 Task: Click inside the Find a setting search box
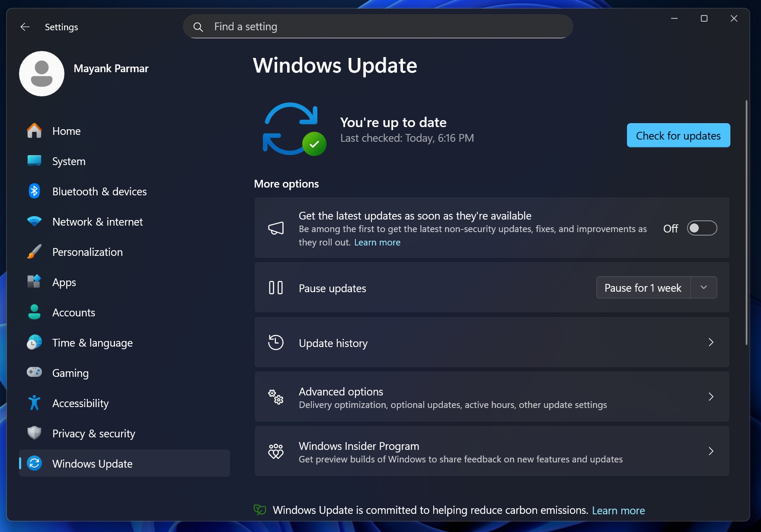coord(377,26)
